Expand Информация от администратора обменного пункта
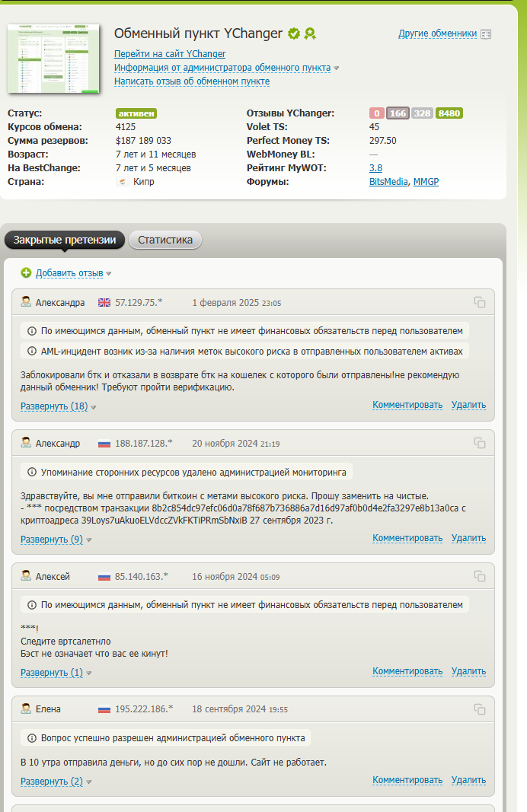 click(x=222, y=68)
